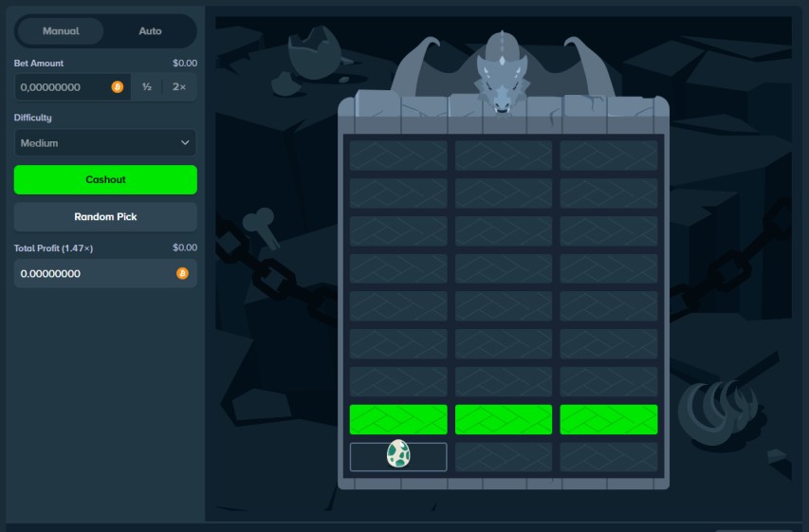Halve the bet with the ½ button

147,86
